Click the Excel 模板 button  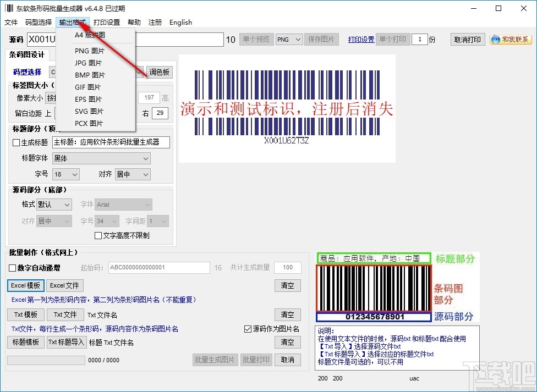coord(26,285)
